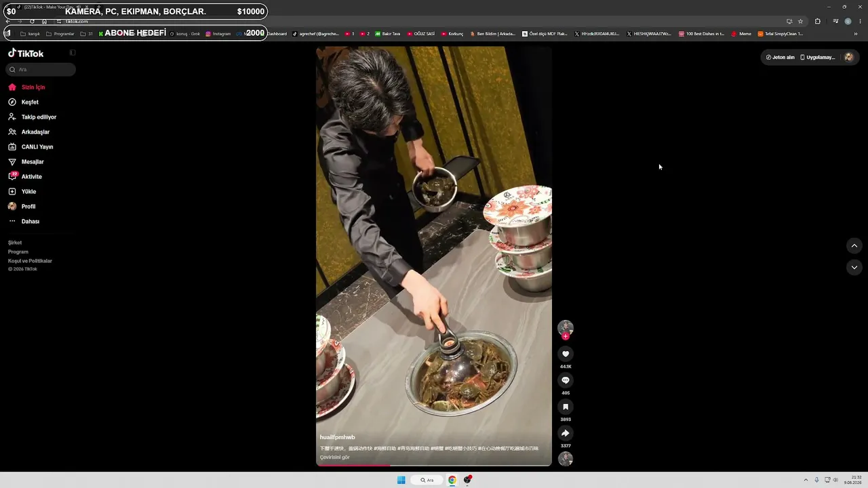Image resolution: width=868 pixels, height=488 pixels.
Task: Open the Özel ölçü MDF Plak bookmark
Action: coord(545,34)
